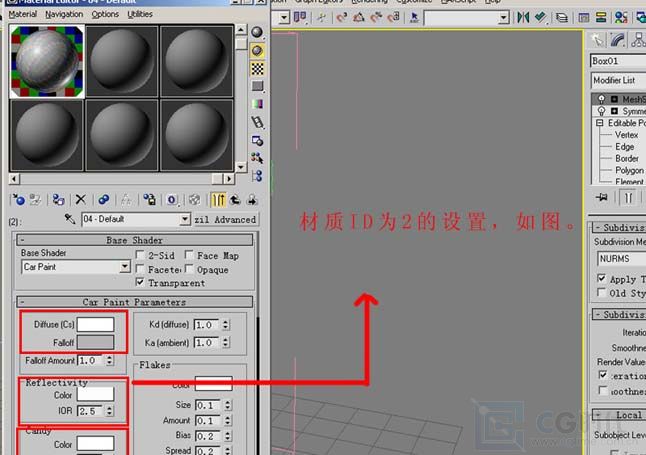Uncheck the Transparent checkbox
Viewport: 646px width, 455px height.
pyautogui.click(x=140, y=282)
